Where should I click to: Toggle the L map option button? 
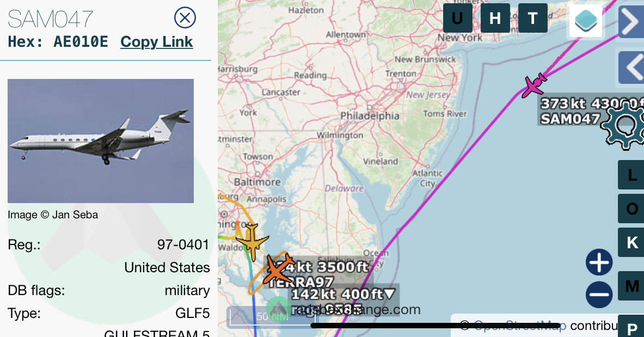[631, 175]
